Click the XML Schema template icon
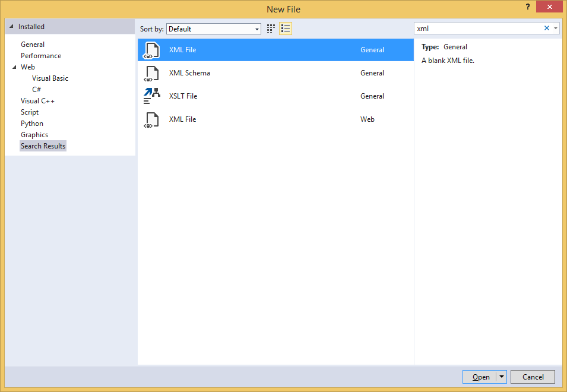This screenshot has width=567, height=392. (151, 73)
